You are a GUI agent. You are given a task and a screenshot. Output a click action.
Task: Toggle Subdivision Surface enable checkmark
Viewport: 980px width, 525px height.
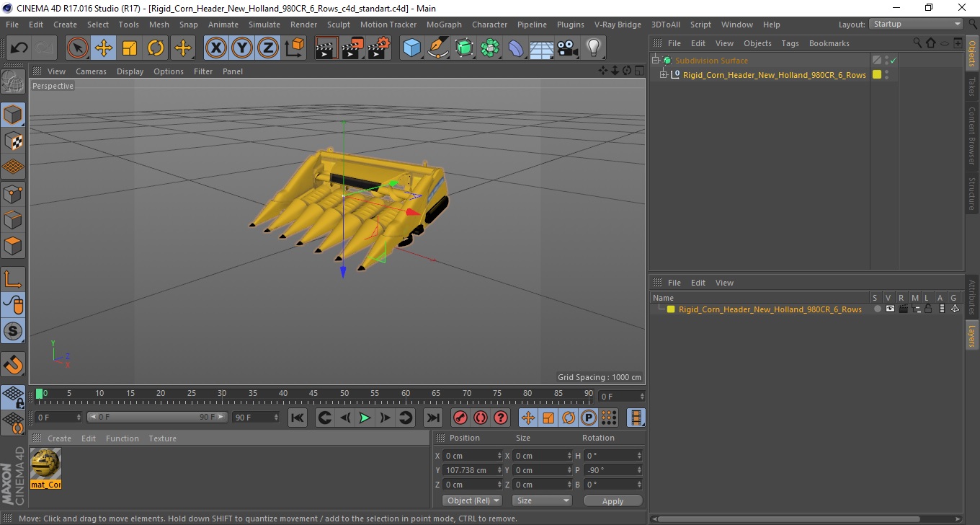(894, 61)
